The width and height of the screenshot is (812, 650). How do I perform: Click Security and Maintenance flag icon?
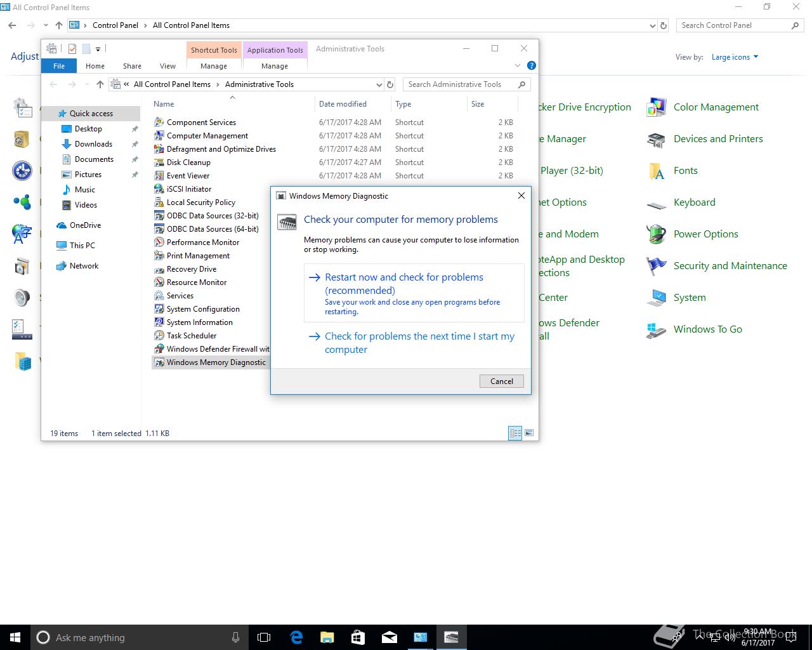click(x=656, y=266)
